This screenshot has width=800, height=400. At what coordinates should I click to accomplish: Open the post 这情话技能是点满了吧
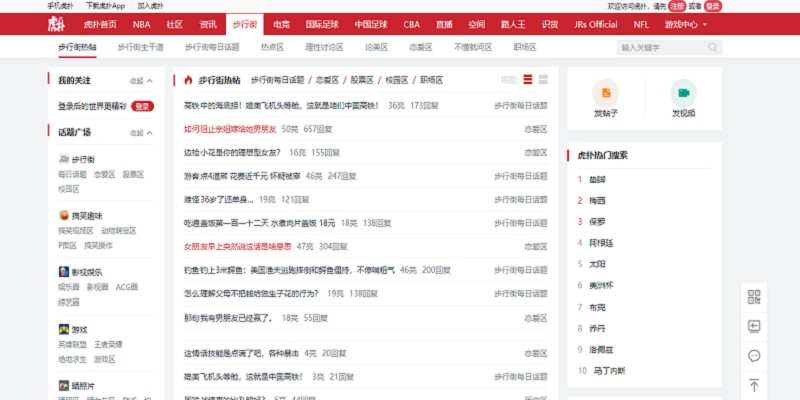pyautogui.click(x=241, y=353)
